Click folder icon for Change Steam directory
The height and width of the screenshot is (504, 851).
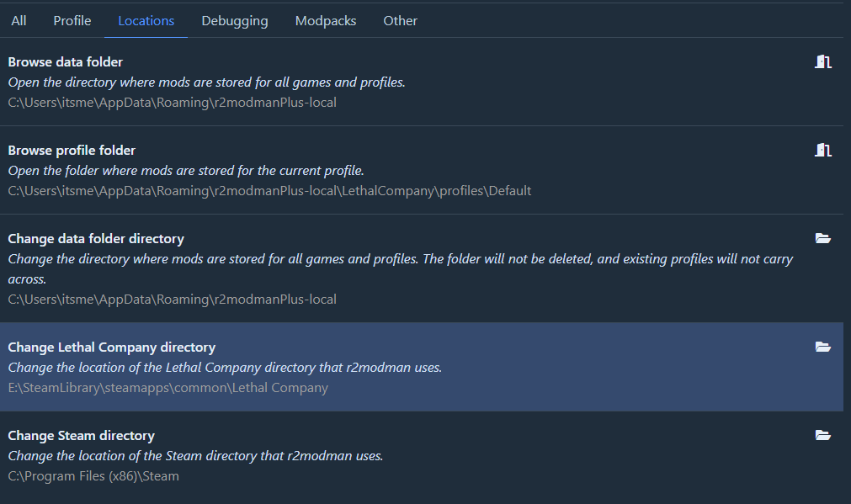point(822,435)
